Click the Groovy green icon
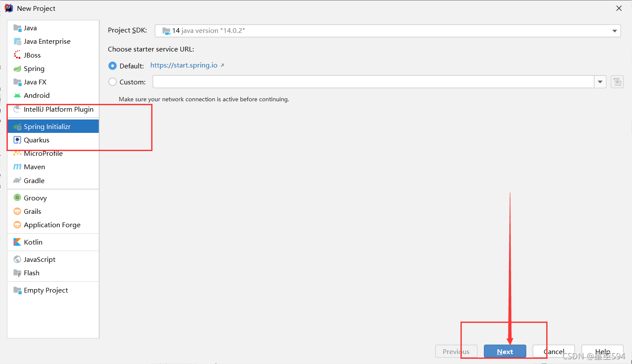This screenshot has height=364, width=632. click(17, 198)
